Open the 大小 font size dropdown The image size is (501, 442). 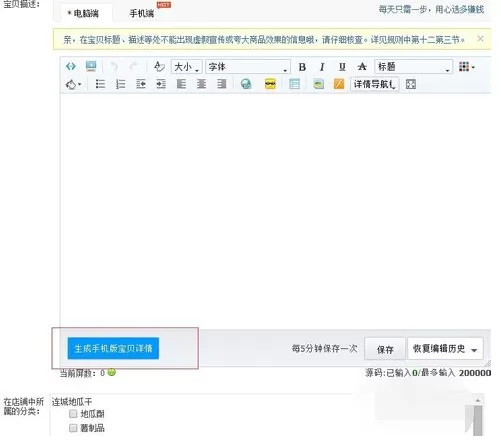click(x=187, y=67)
